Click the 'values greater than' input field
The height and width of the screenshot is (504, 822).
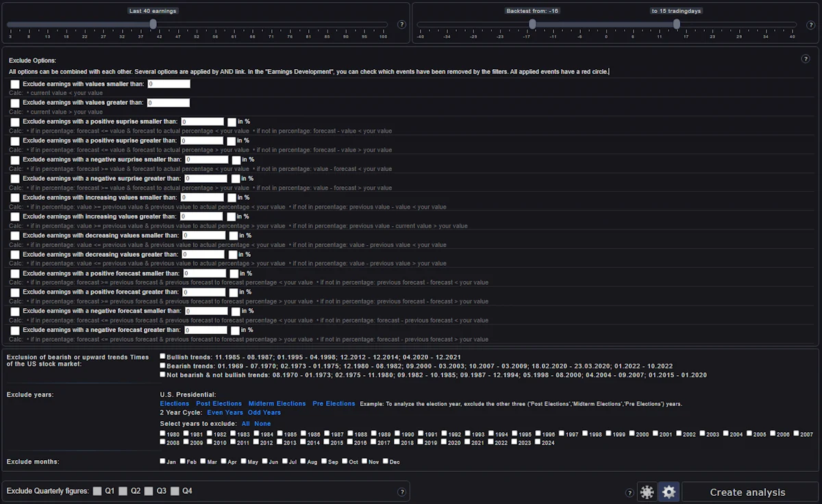(x=169, y=103)
